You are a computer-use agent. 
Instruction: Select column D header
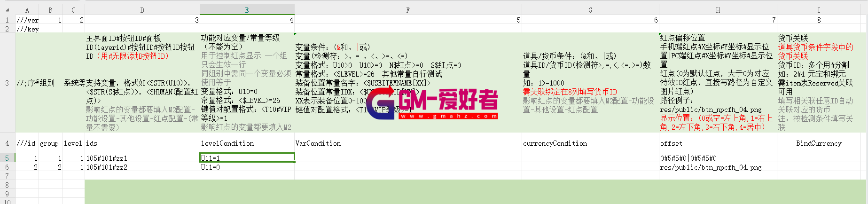click(142, 10)
